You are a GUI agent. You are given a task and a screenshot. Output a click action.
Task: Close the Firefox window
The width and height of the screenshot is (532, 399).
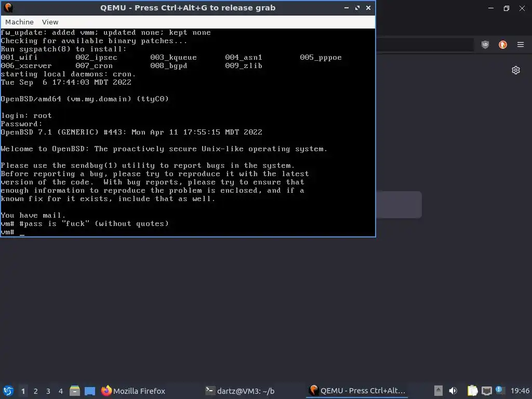pyautogui.click(x=522, y=8)
